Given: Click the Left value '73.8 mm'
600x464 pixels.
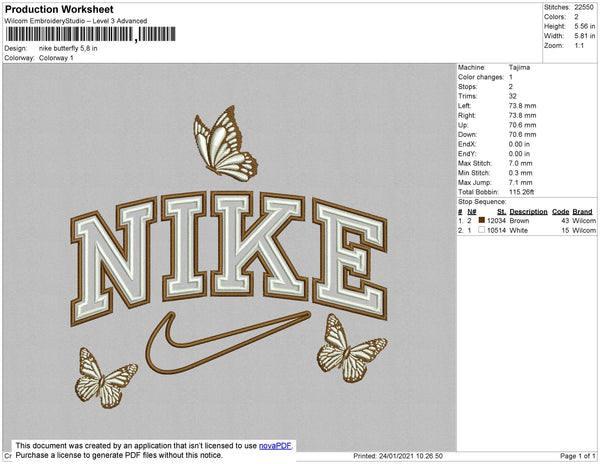Looking at the screenshot, I should [522, 106].
